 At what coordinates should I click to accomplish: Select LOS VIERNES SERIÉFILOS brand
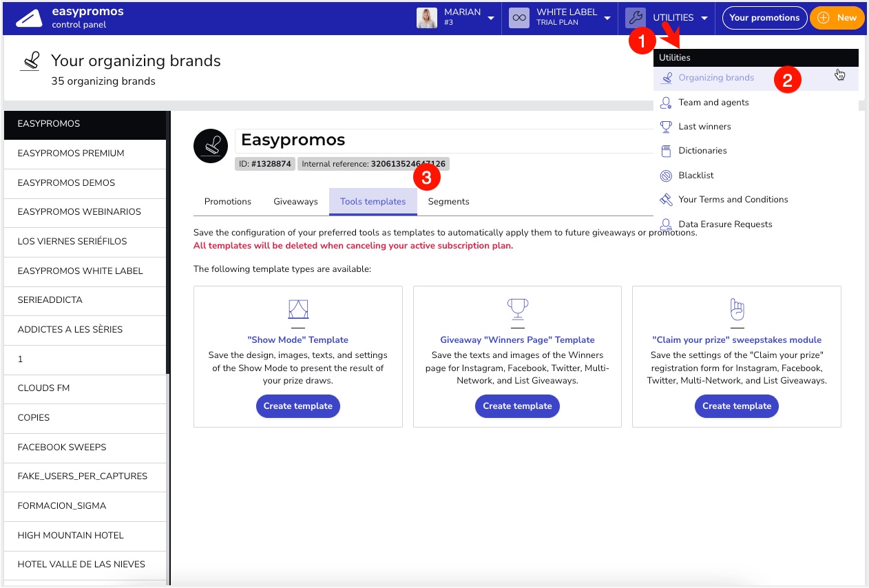[85, 242]
